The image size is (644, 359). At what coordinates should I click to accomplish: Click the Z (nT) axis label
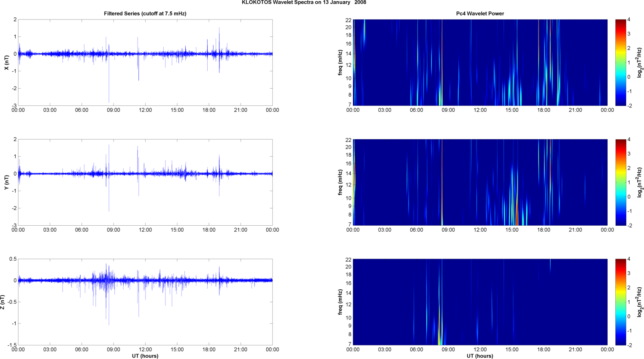(x=3, y=302)
